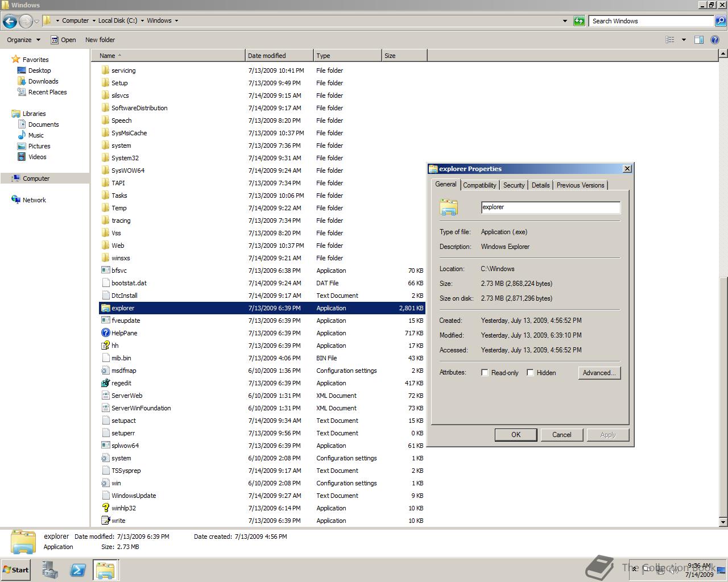The width and height of the screenshot is (728, 582).
Task: Click the Start button
Action: [x=16, y=570]
